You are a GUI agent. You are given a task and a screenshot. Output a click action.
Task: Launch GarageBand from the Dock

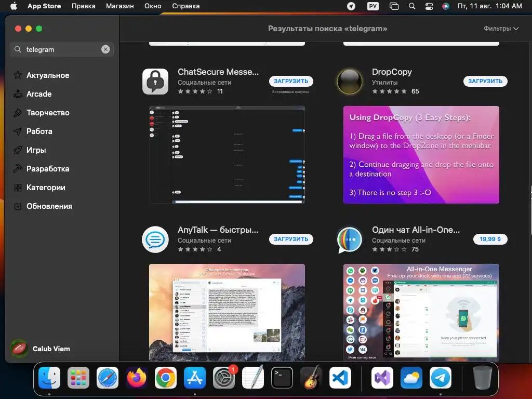[311, 378]
